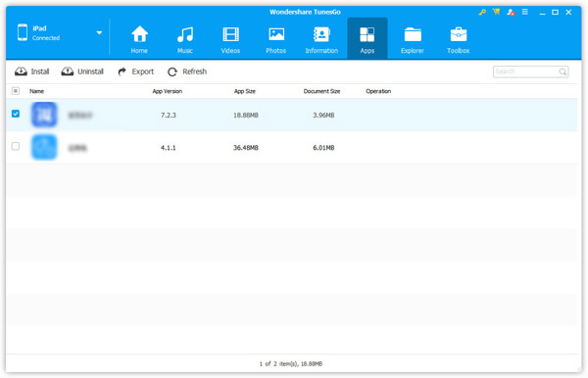Viewport: 588px width, 378px height.
Task: Click the 3.96MB document size cell
Action: tap(323, 115)
